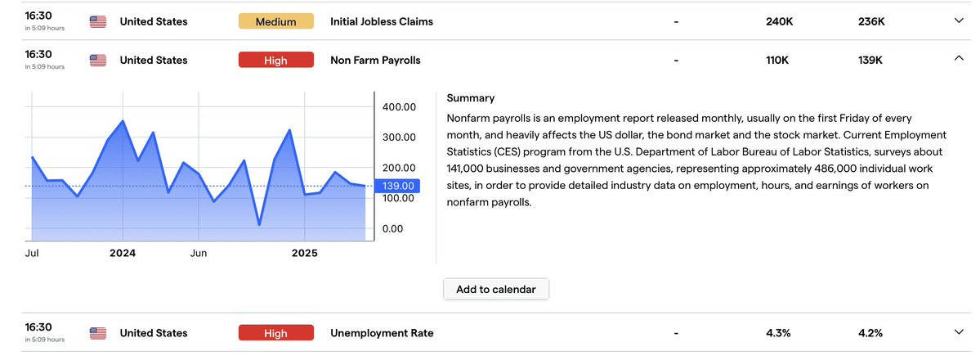980x356 pixels.
Task: Select the Non Farm Payrolls event title
Action: tap(375, 60)
